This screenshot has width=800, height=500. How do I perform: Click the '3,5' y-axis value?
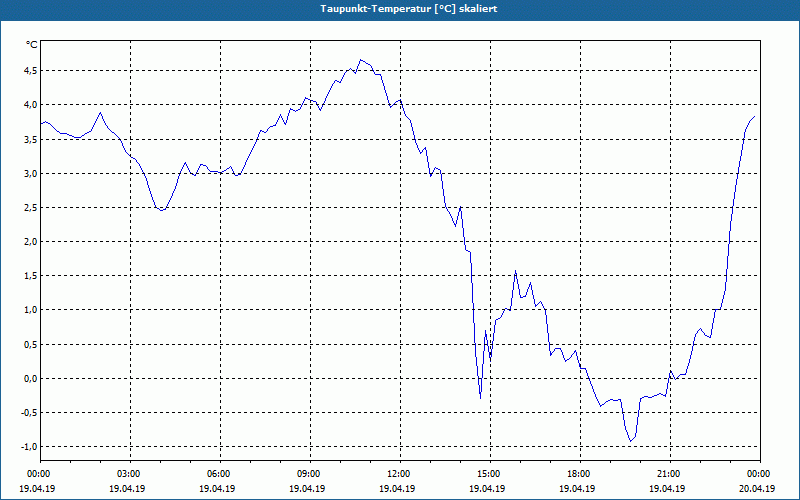click(32, 139)
